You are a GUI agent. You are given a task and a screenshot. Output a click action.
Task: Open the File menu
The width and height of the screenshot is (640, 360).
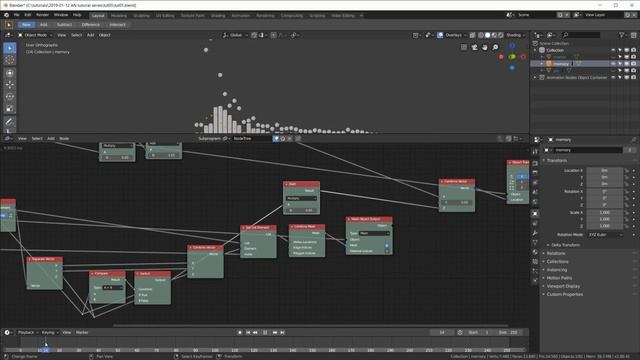point(16,15)
